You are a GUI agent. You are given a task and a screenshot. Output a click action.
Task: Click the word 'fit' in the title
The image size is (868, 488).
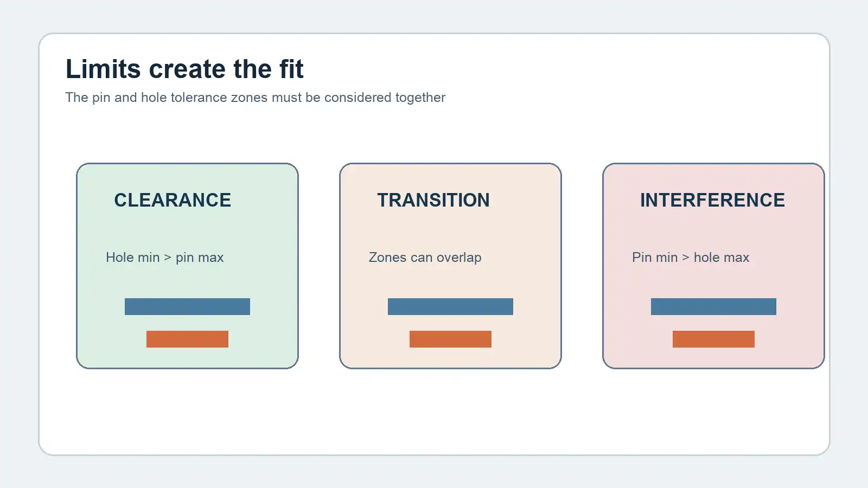tap(291, 69)
